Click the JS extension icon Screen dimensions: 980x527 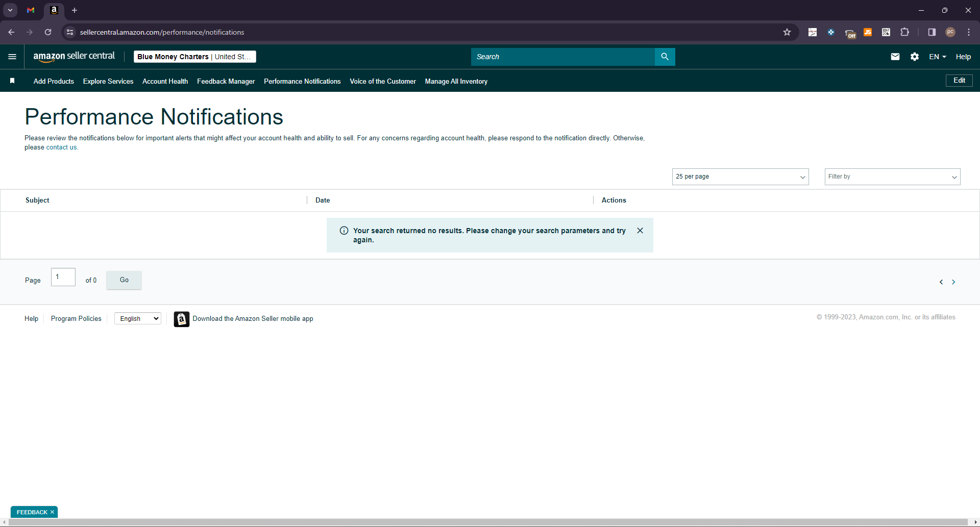[868, 32]
